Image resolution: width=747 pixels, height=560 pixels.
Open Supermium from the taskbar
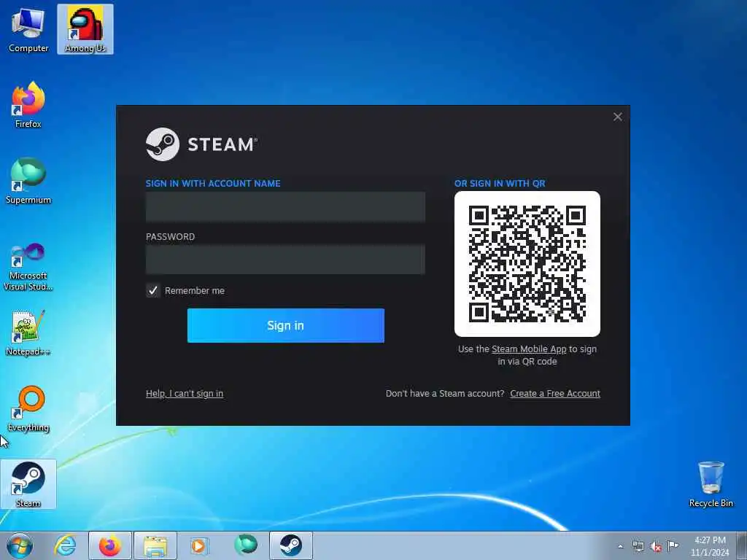click(x=246, y=545)
